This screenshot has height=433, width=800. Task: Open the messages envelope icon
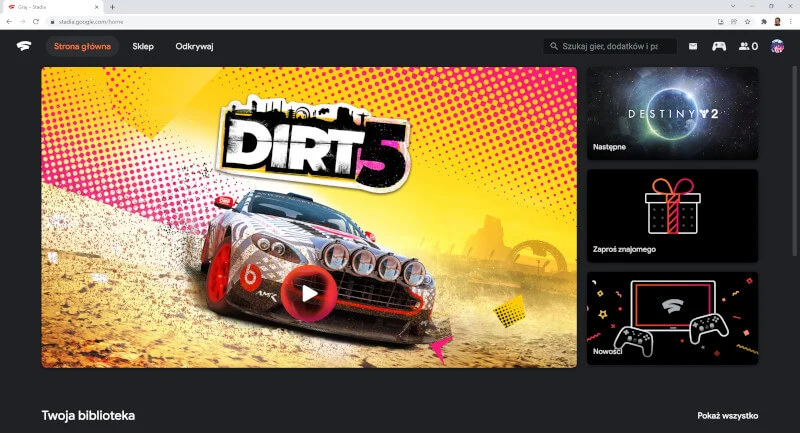click(693, 46)
